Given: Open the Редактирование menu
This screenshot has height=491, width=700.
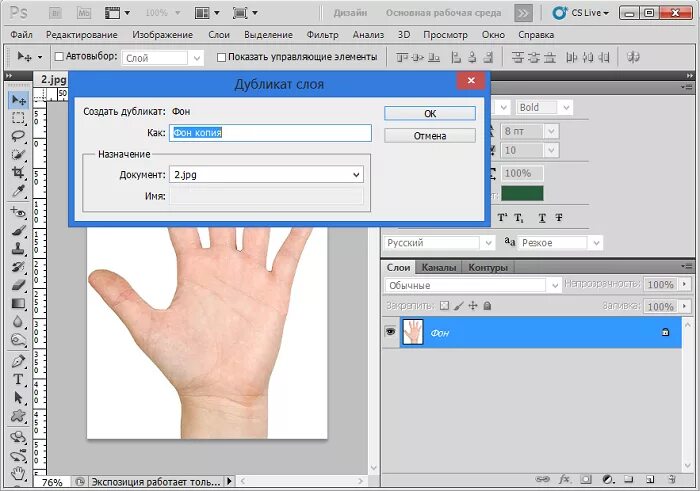Looking at the screenshot, I should [82, 34].
